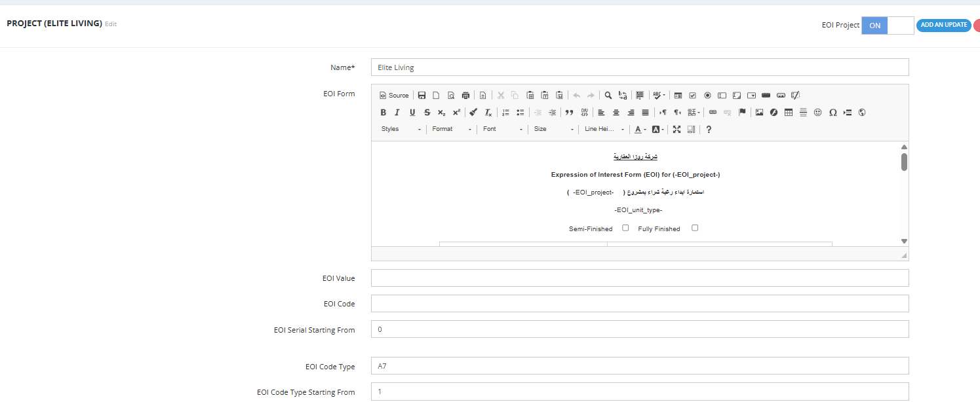
Task: Click the Underline icon
Action: 412,113
